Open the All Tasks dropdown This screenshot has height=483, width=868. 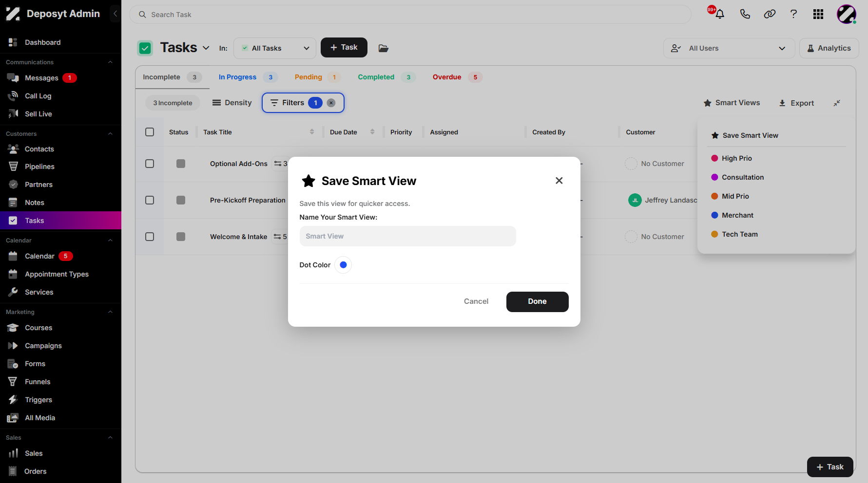pyautogui.click(x=275, y=48)
